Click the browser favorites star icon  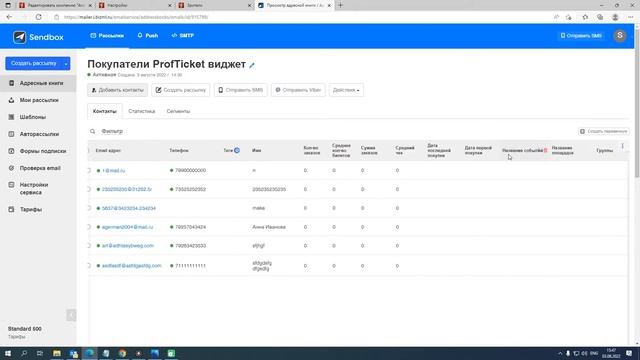tap(585, 17)
